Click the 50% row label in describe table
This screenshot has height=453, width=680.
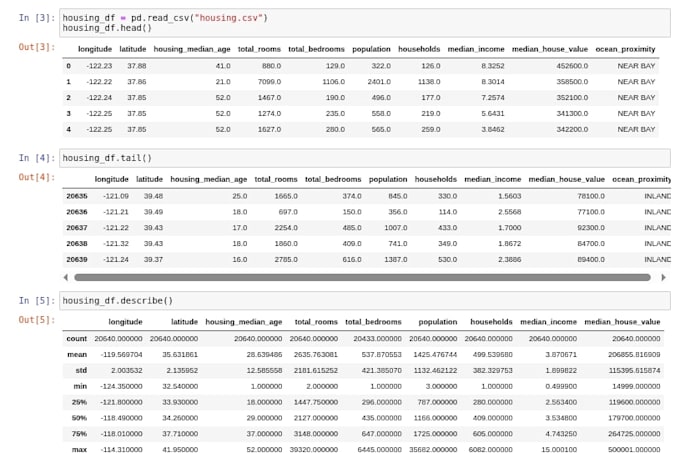tap(79, 418)
